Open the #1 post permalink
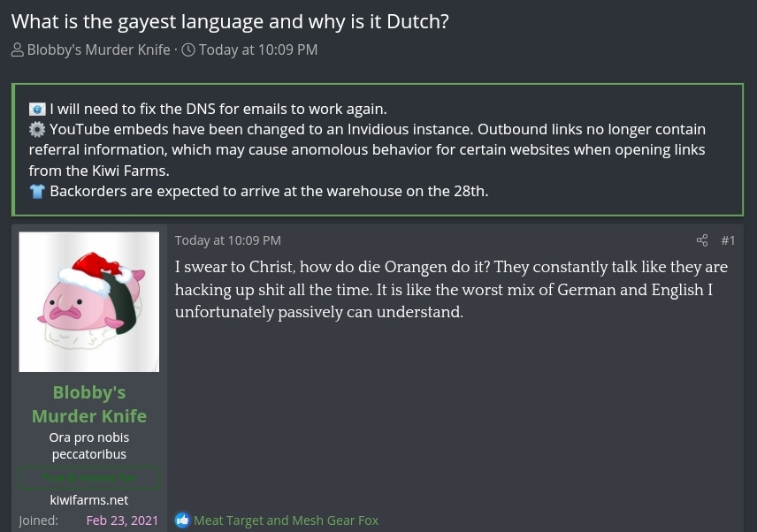Image resolution: width=757 pixels, height=532 pixels. pyautogui.click(x=728, y=240)
